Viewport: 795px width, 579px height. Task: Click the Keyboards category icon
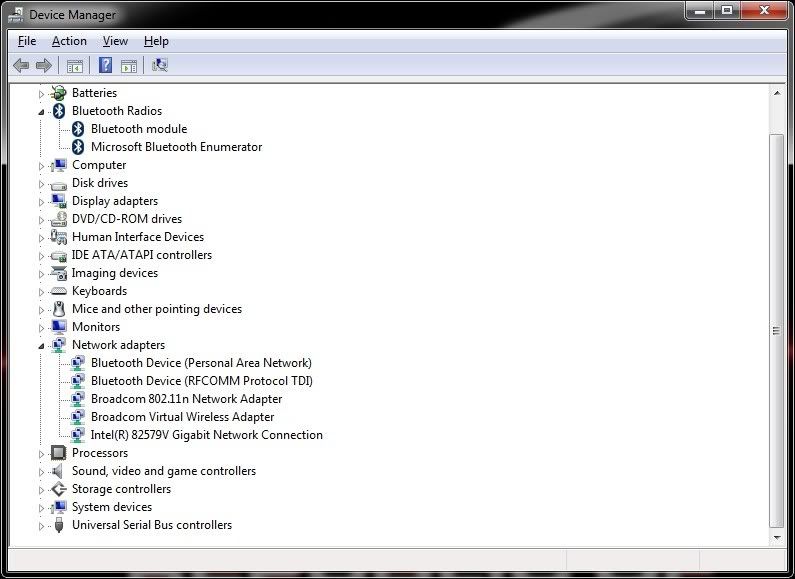click(59, 291)
